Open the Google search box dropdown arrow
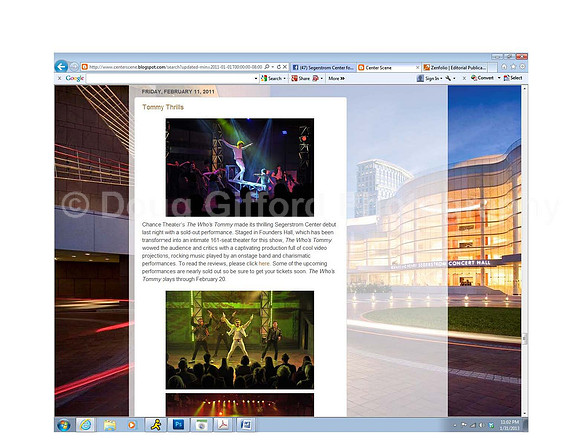 point(256,79)
